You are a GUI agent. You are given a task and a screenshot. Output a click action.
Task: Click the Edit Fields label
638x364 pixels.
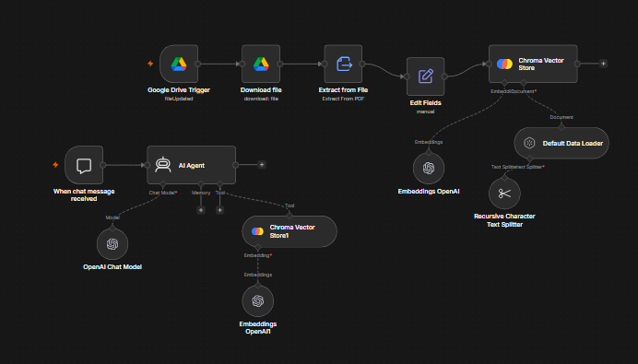pos(425,103)
